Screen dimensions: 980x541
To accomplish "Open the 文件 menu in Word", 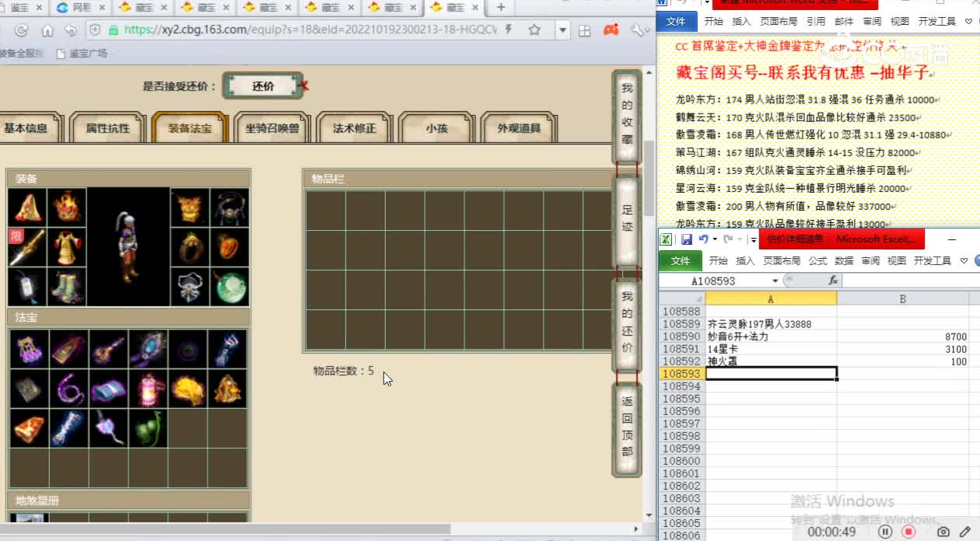I will click(x=676, y=22).
